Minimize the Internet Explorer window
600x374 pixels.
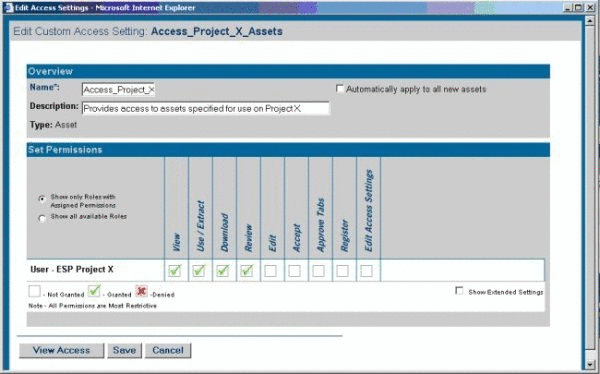point(568,8)
